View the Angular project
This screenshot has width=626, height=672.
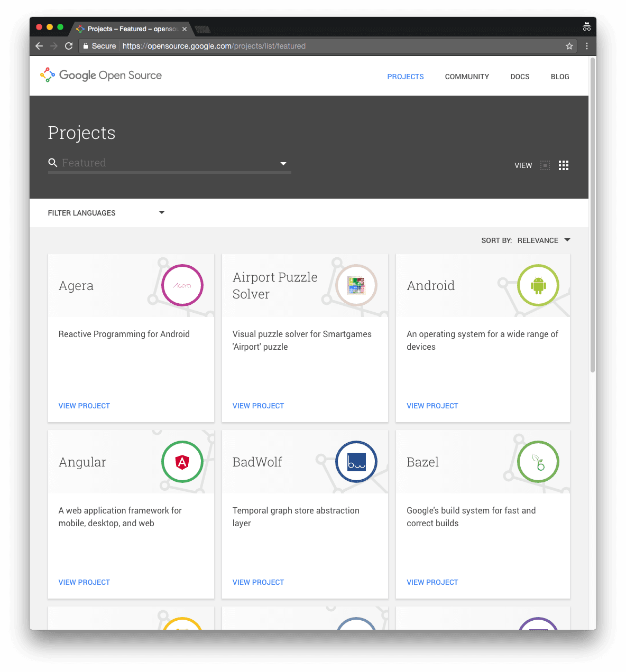84,582
